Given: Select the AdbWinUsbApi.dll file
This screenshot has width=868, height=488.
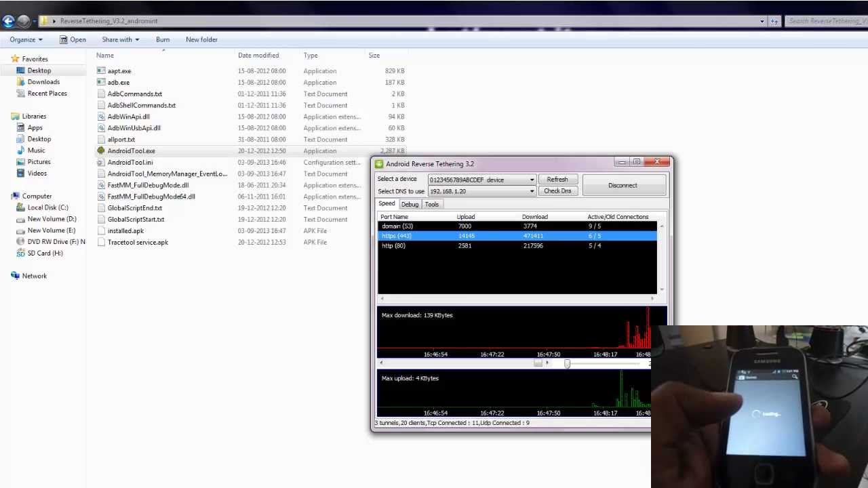Looking at the screenshot, I should click(x=134, y=128).
